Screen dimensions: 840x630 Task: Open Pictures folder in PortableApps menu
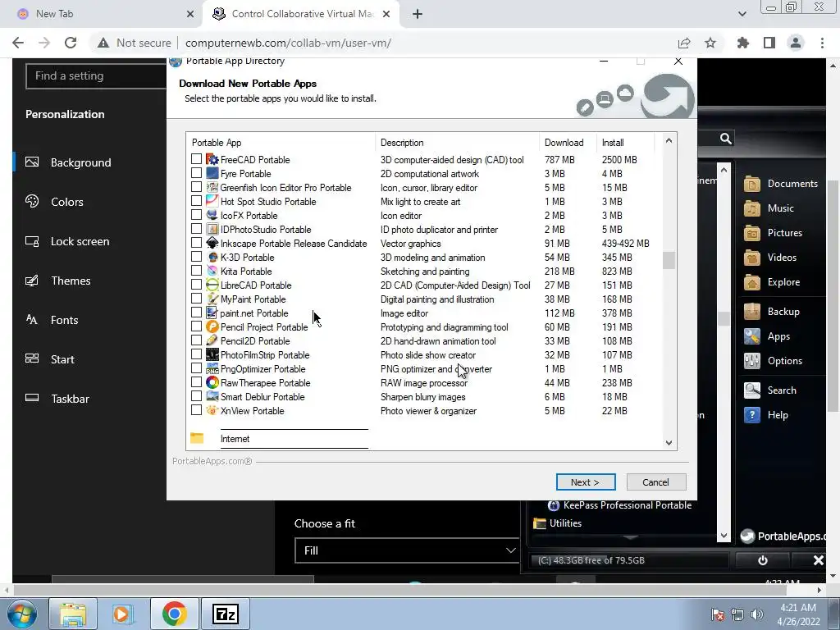click(773, 232)
